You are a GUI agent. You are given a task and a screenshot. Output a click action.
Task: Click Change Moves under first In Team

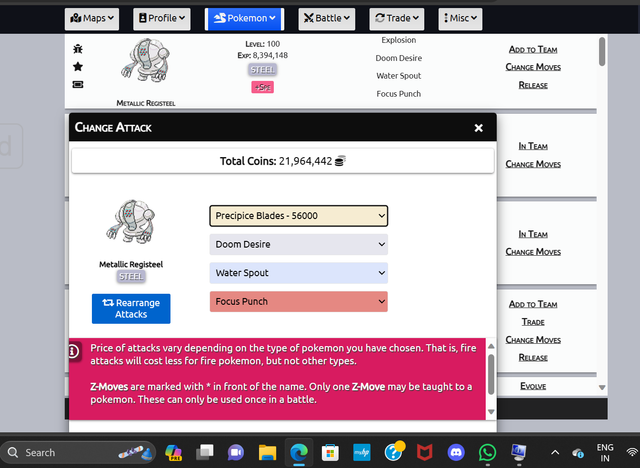tap(533, 164)
